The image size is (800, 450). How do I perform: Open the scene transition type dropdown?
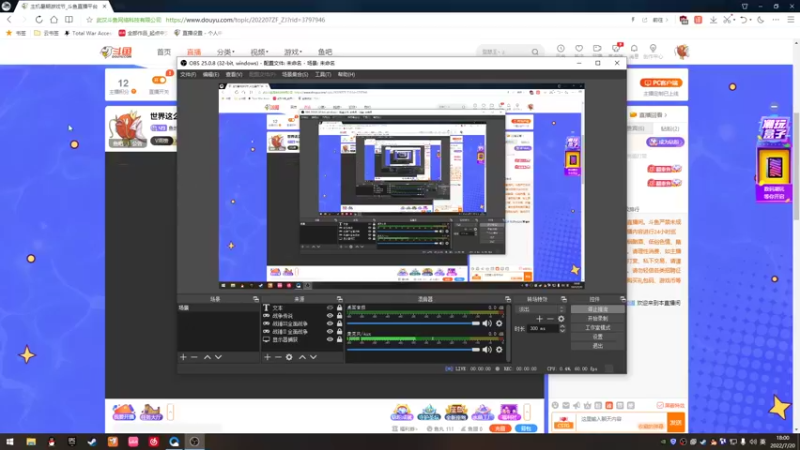540,309
